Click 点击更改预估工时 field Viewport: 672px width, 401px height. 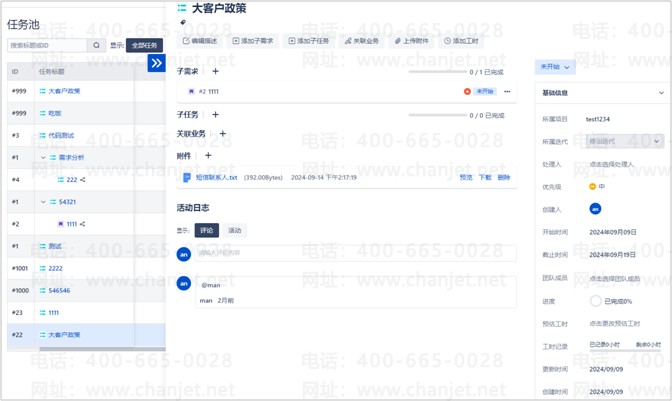[615, 324]
